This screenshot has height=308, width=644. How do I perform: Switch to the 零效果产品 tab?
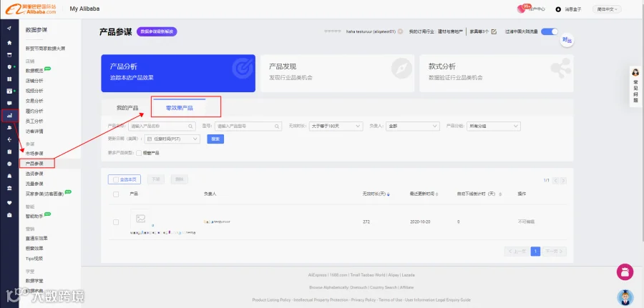[x=179, y=109]
